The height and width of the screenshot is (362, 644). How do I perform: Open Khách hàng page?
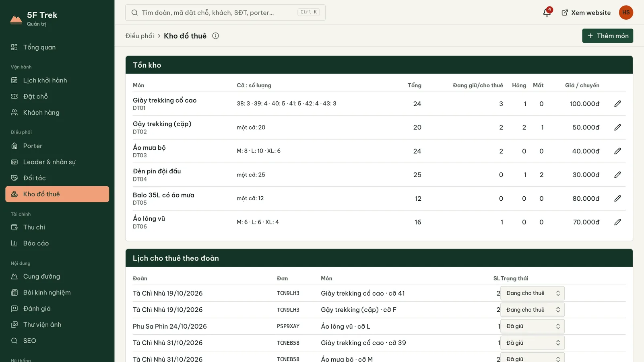[x=57, y=112]
